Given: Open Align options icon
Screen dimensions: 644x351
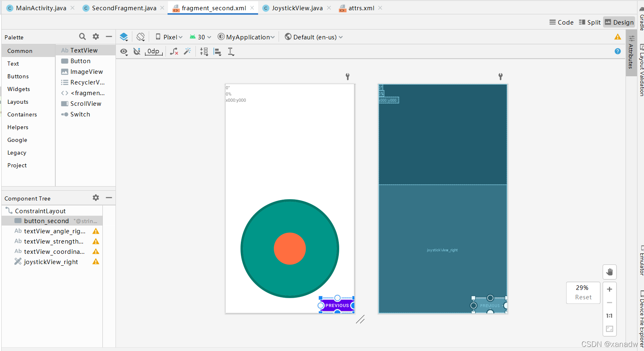Looking at the screenshot, I should coord(218,52).
